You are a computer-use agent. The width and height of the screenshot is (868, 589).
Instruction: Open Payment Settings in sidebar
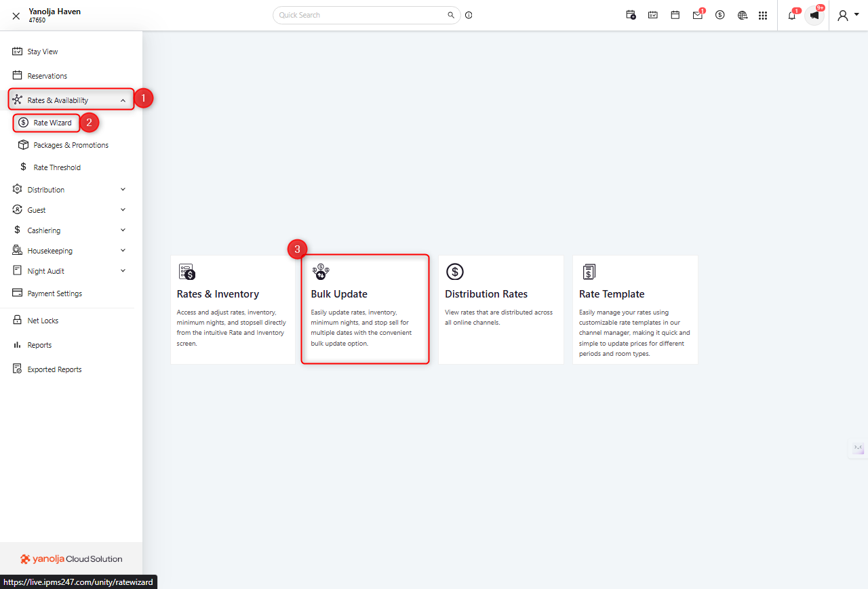click(55, 293)
